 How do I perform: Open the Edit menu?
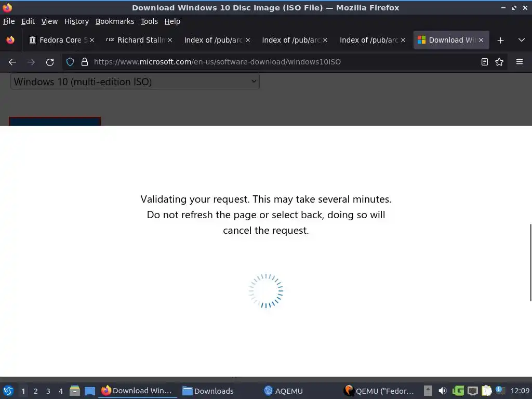tap(28, 21)
